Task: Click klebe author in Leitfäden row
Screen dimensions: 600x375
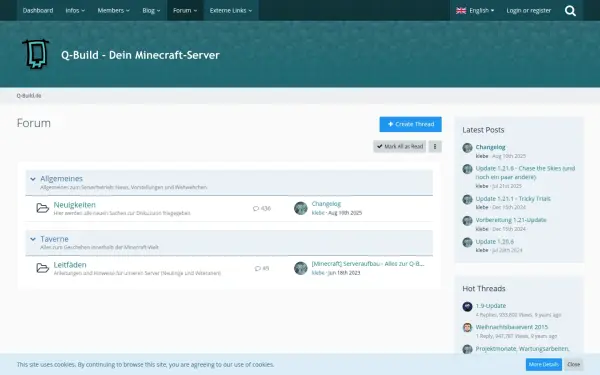Action: tap(318, 273)
